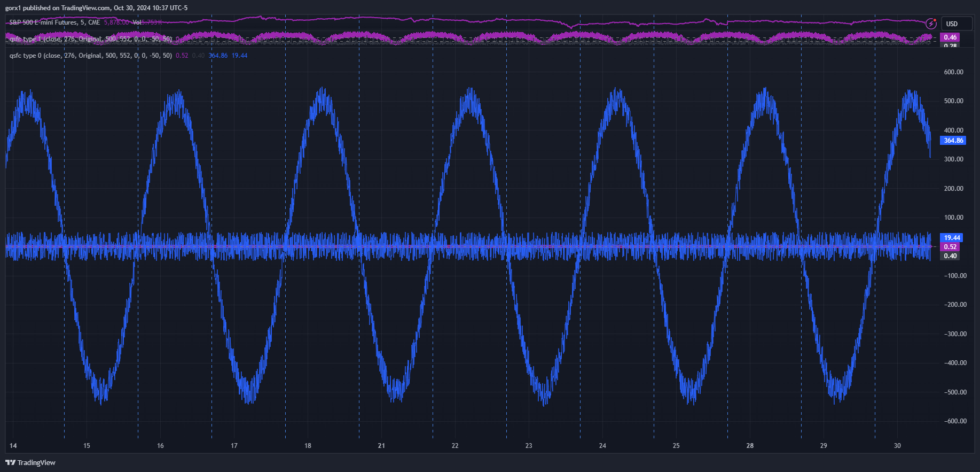Image resolution: width=980 pixels, height=472 pixels.
Task: Click the 200.00 price axis tick
Action: 954,189
